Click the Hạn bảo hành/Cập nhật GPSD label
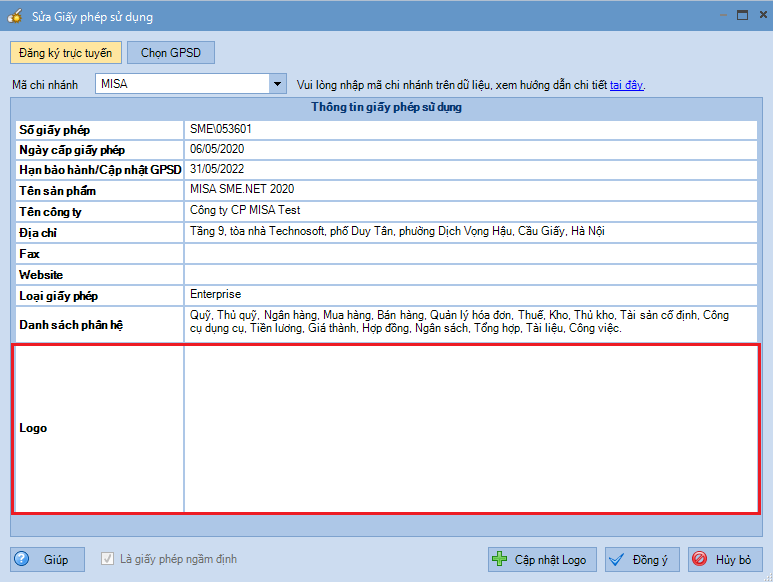The height and width of the screenshot is (582, 773). tap(101, 170)
